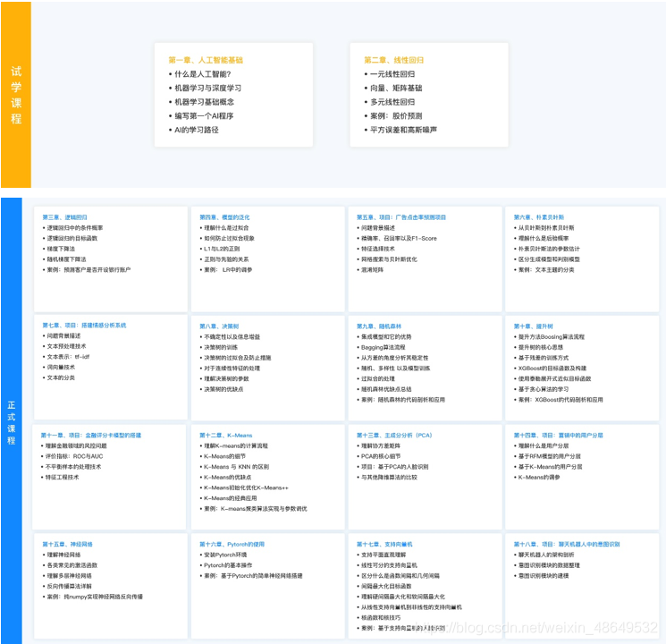This screenshot has width=666, height=644.
Task: Click bullet '什么是人工智能?'
Action: 203,74
